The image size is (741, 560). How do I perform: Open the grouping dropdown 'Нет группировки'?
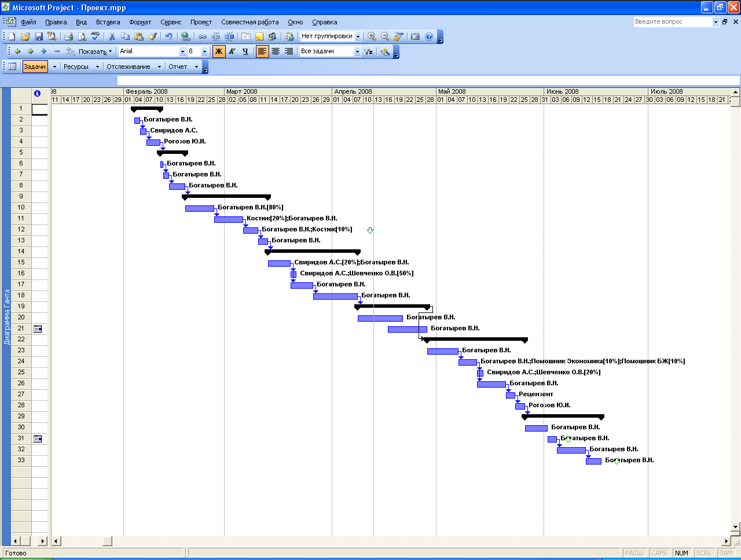[358, 36]
